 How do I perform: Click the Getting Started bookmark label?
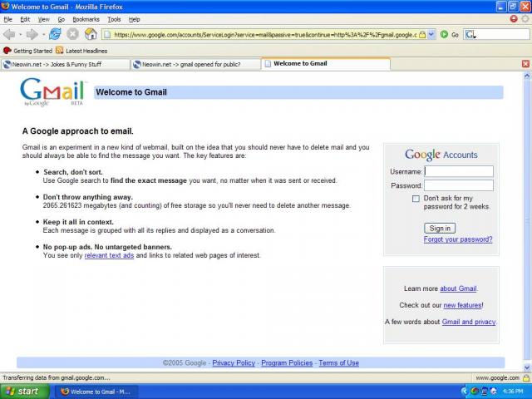33,51
